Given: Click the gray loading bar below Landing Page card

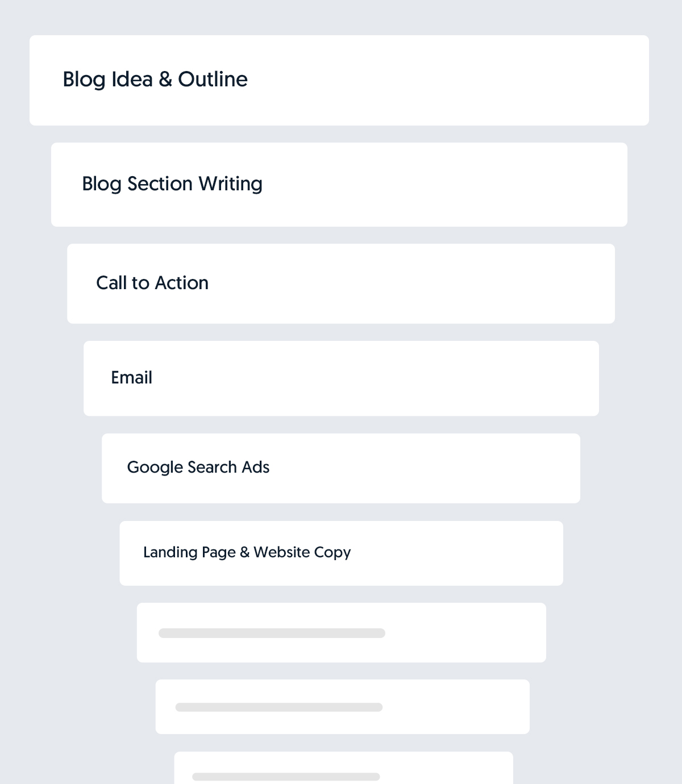Looking at the screenshot, I should tap(272, 633).
